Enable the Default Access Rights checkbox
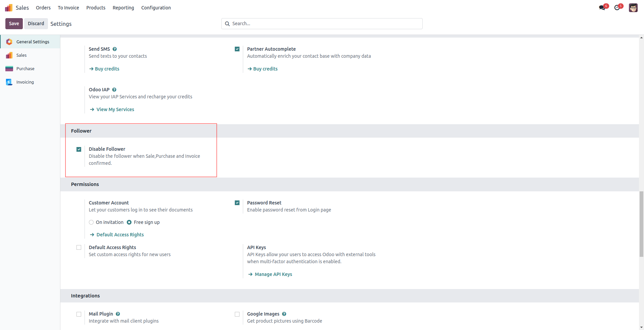The width and height of the screenshot is (644, 330). pos(79,247)
